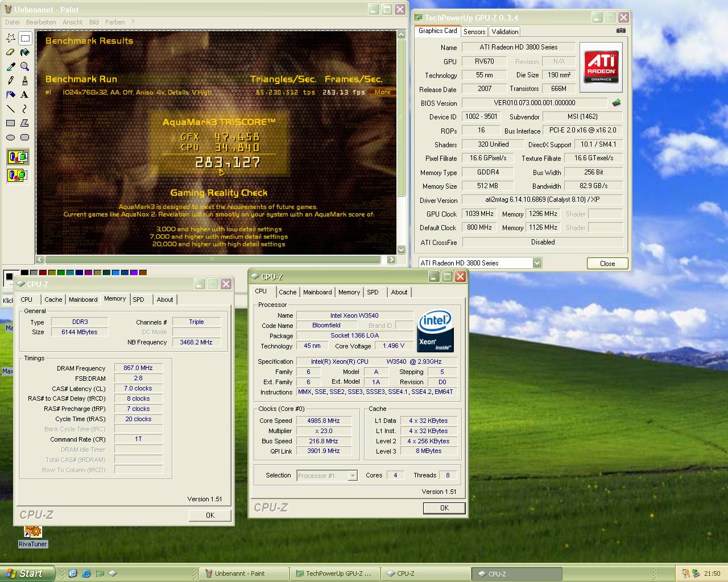Viewport: 728px width, 582px height.
Task: Select the opaque selection option icon
Action: click(x=18, y=157)
